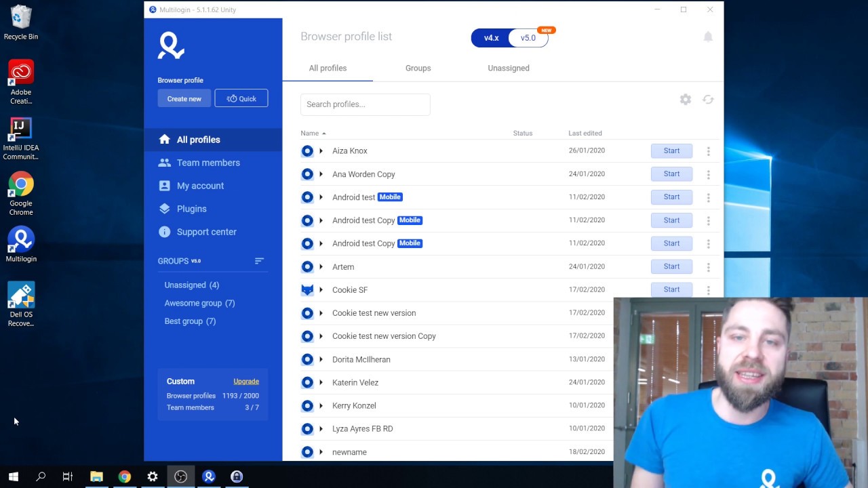This screenshot has width=868, height=488.
Task: Start the Ana Worden Copy profile
Action: pos(671,174)
